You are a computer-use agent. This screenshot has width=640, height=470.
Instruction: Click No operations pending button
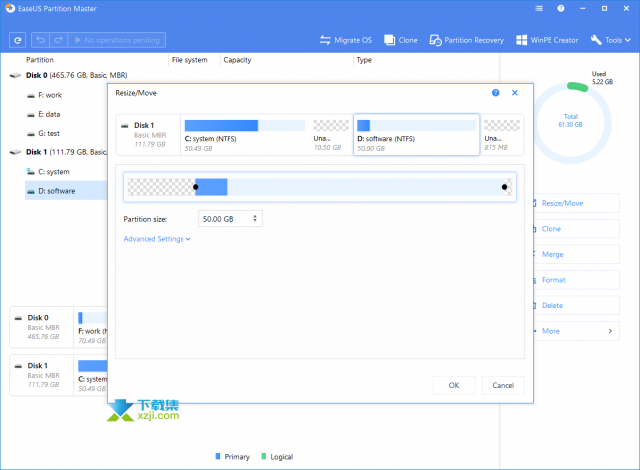point(117,40)
